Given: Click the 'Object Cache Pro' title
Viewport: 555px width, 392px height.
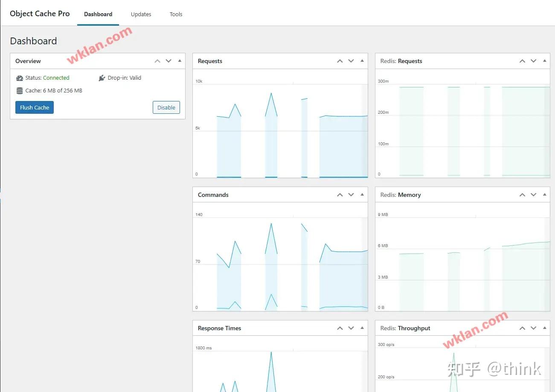Looking at the screenshot, I should (40, 14).
